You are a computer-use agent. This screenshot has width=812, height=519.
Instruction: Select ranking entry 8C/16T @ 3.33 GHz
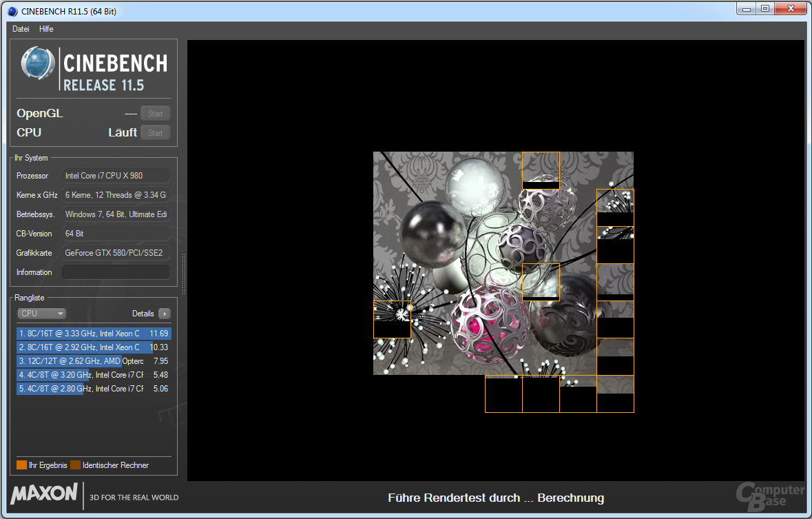tap(94, 334)
